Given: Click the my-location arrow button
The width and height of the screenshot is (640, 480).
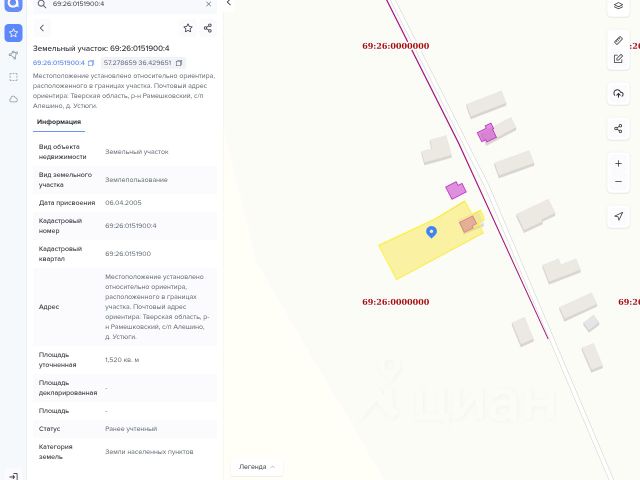Looking at the screenshot, I should coord(618,216).
